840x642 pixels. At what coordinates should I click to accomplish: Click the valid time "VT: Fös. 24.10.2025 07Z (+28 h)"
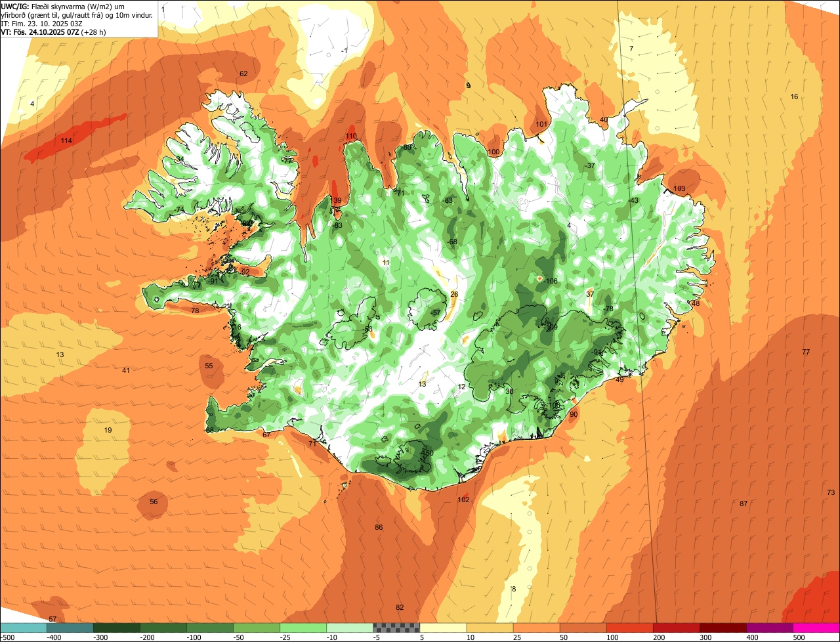tap(54, 32)
